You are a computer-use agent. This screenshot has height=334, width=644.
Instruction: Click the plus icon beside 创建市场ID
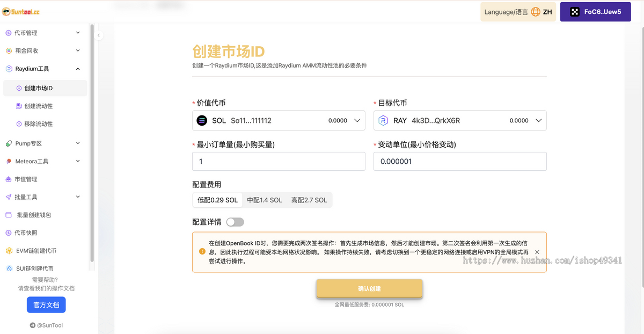19,88
